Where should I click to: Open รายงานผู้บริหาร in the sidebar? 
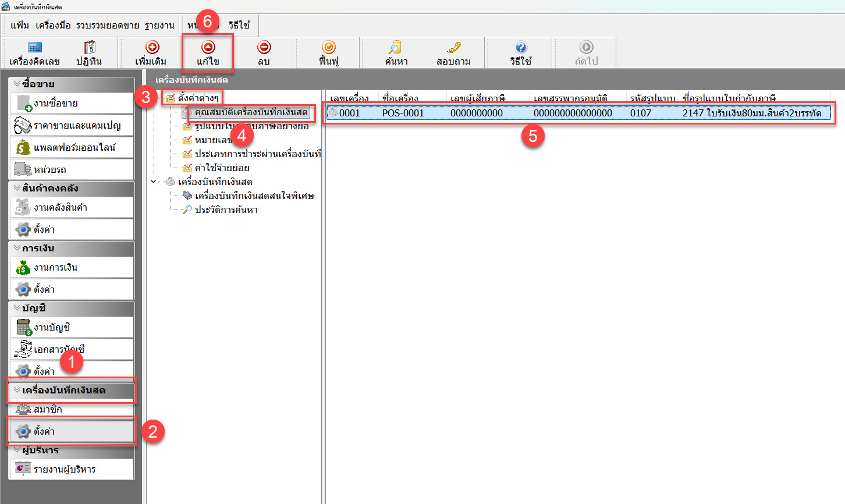[64, 469]
